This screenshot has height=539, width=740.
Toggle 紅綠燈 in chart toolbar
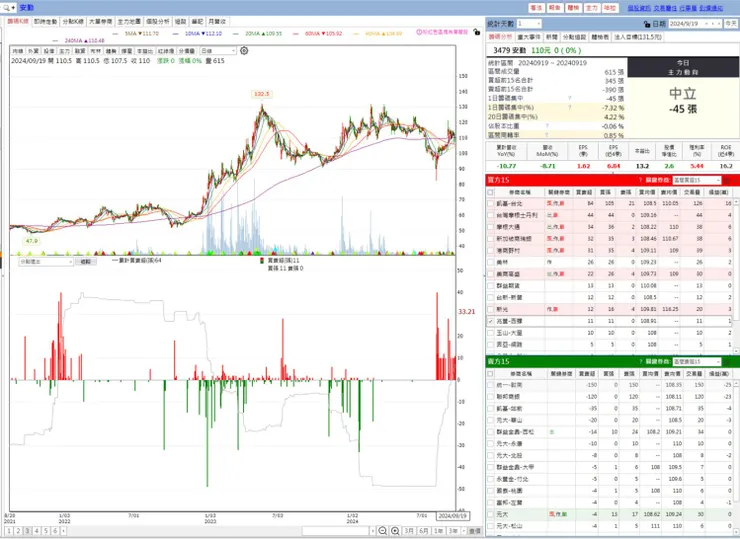[x=166, y=51]
